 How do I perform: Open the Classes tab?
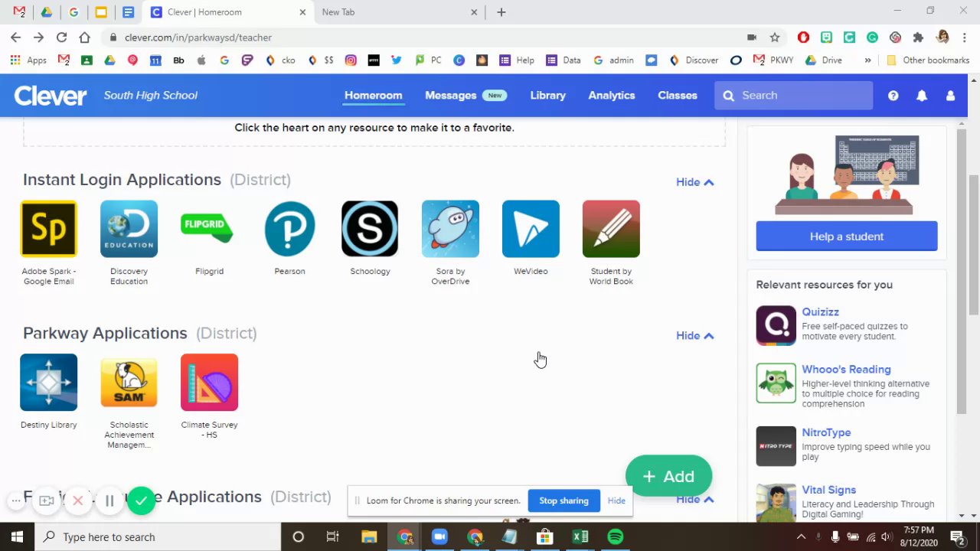678,96
